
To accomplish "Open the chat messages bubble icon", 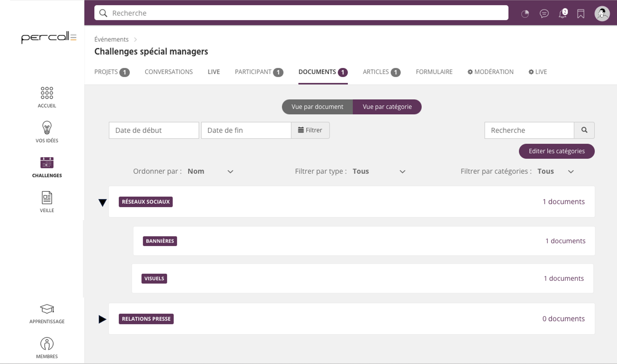I will tap(544, 14).
